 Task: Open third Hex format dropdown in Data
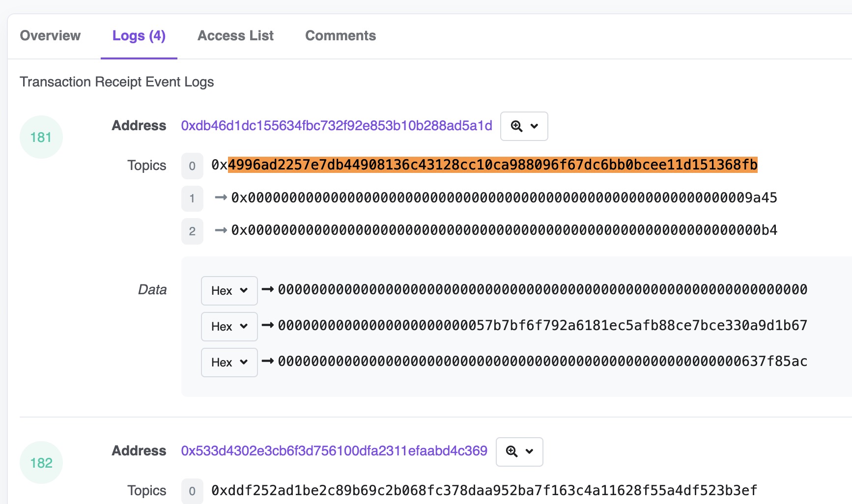coord(229,363)
